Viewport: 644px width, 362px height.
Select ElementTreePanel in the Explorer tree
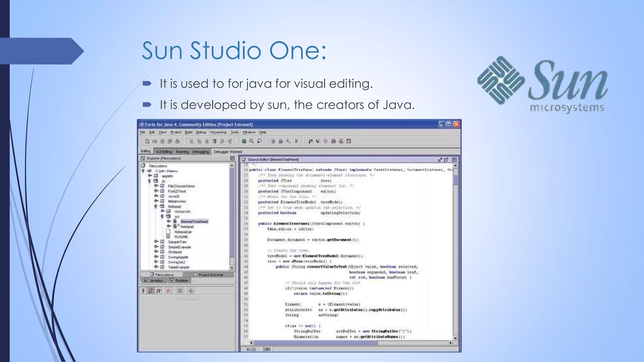(x=194, y=222)
